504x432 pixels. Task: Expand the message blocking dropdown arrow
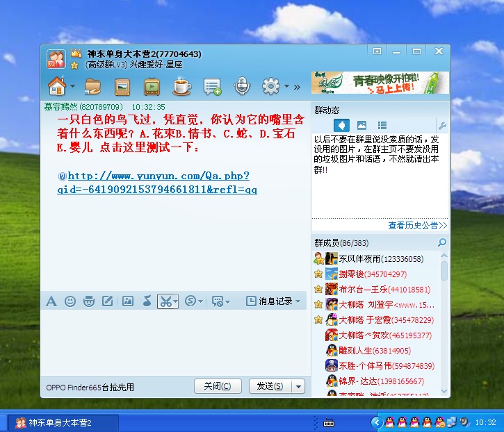tap(227, 301)
